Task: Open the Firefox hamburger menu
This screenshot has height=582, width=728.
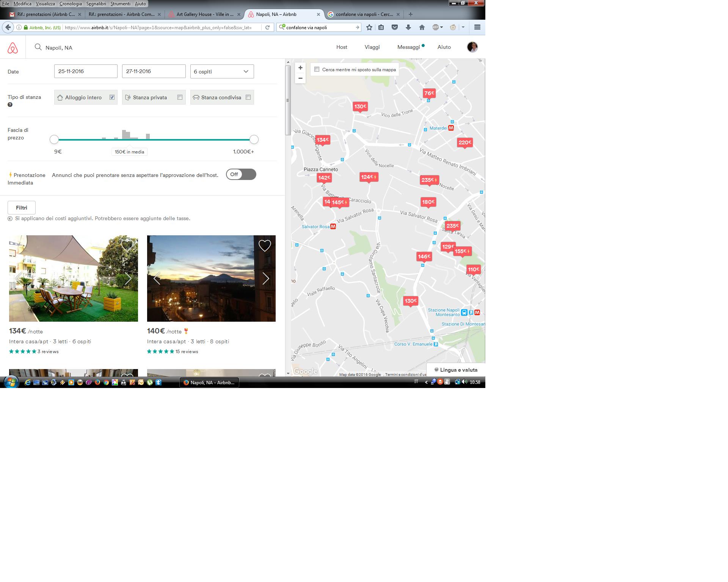Action: [x=477, y=27]
